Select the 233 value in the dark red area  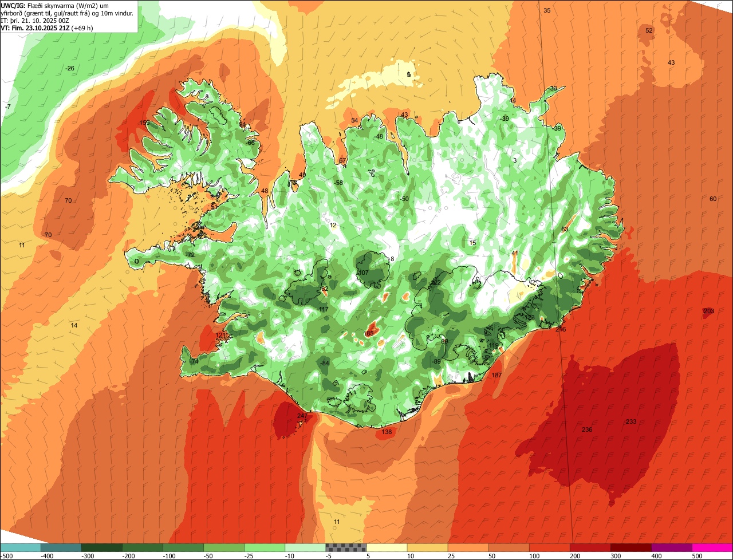click(x=631, y=421)
